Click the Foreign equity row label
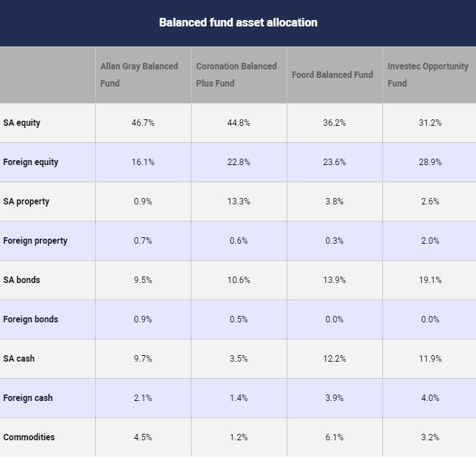476x461 pixels. tap(31, 162)
